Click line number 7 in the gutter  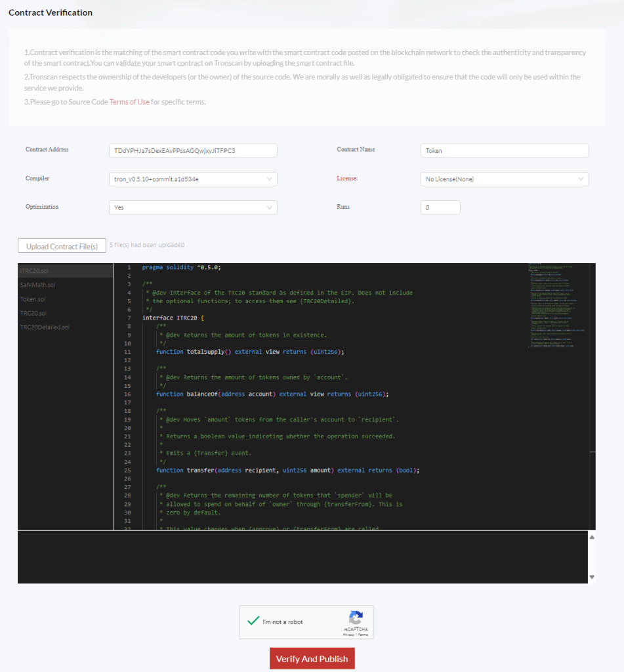[x=129, y=318]
